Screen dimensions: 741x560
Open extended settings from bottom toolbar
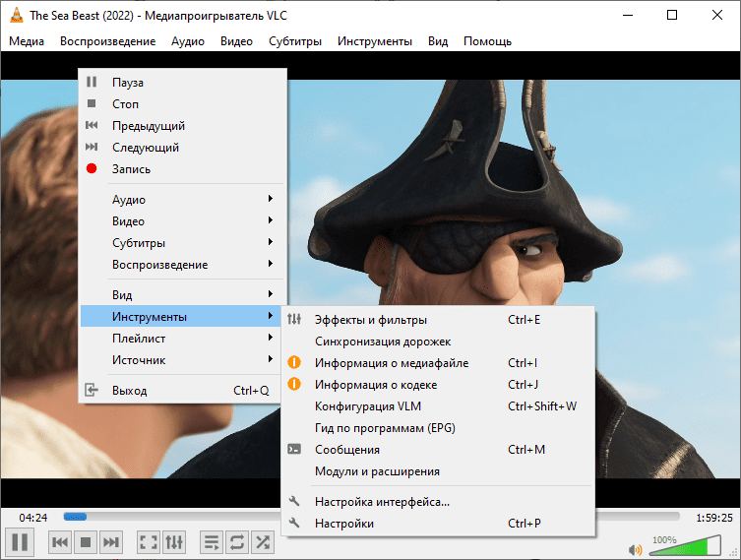tap(174, 542)
